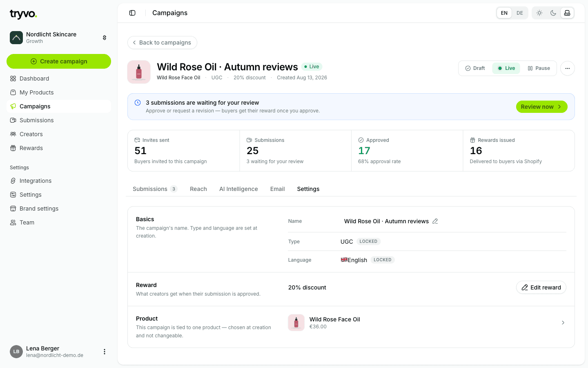Toggle the sidebar panel icon
588x368 pixels.
(132, 13)
